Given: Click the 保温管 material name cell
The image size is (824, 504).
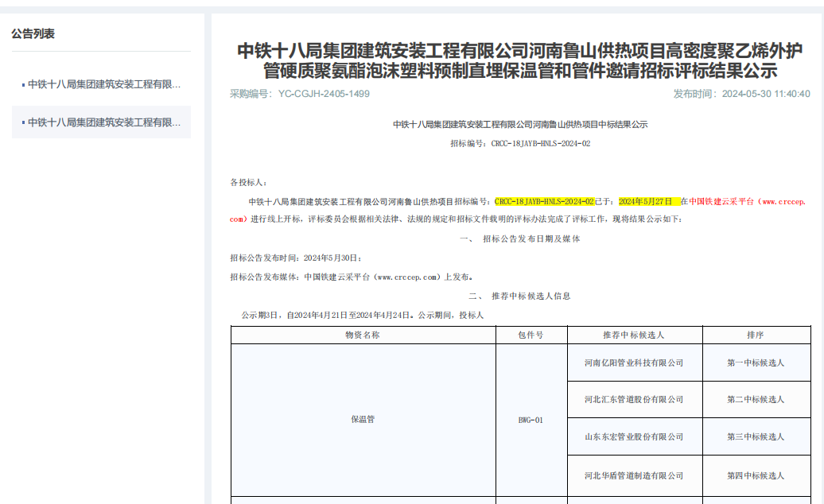Looking at the screenshot, I should (x=363, y=419).
